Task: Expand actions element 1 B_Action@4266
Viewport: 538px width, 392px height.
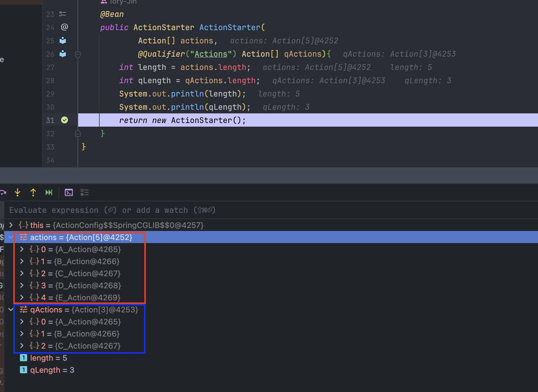Action: (x=22, y=261)
